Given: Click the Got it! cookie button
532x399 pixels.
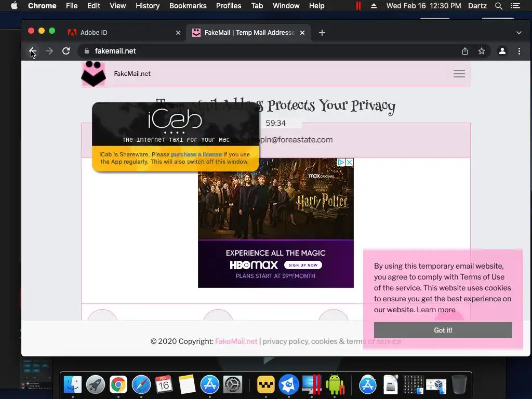Looking at the screenshot, I should [x=443, y=330].
